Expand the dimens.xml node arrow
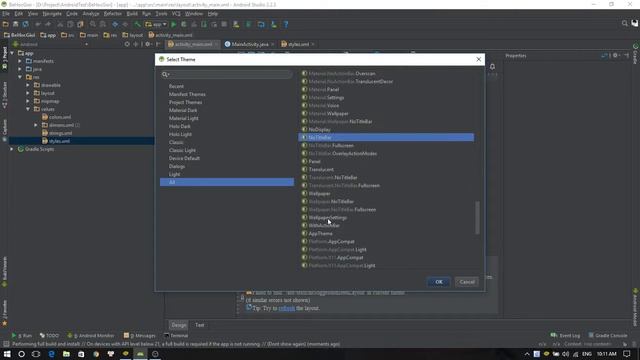The height and width of the screenshot is (360, 640). pyautogui.click(x=36, y=125)
